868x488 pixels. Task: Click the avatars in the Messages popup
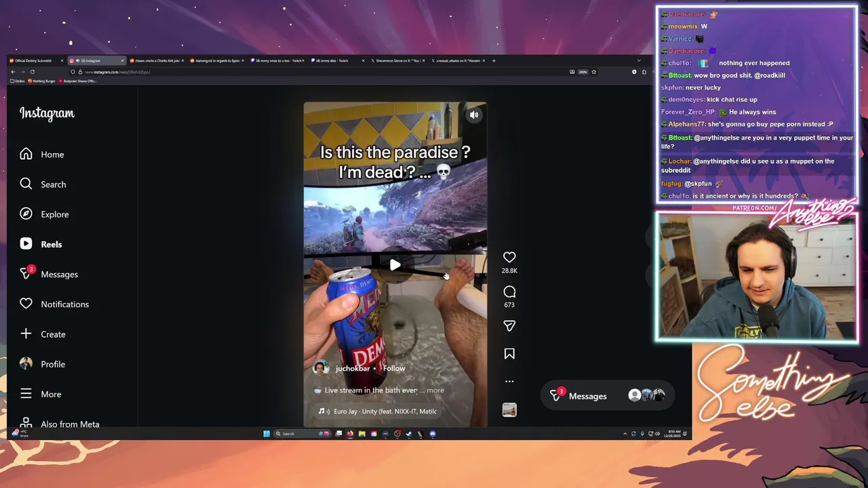pyautogui.click(x=646, y=395)
